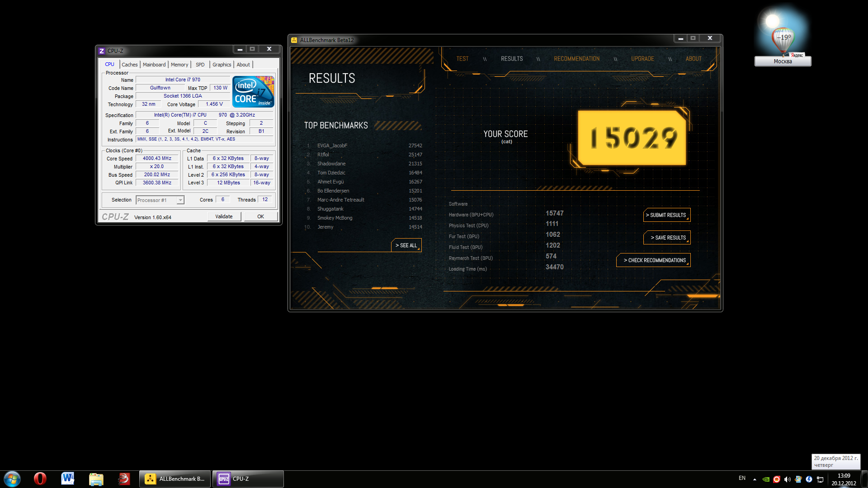Click the red swirl app icon on taskbar

[x=124, y=479]
